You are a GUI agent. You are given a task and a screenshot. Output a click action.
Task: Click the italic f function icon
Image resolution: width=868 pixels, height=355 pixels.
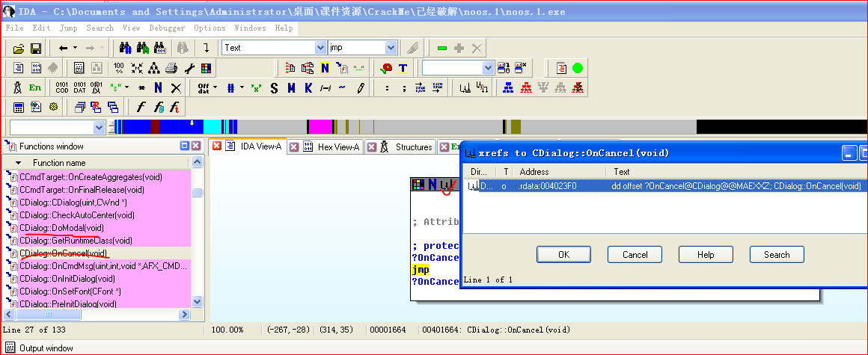(x=141, y=108)
